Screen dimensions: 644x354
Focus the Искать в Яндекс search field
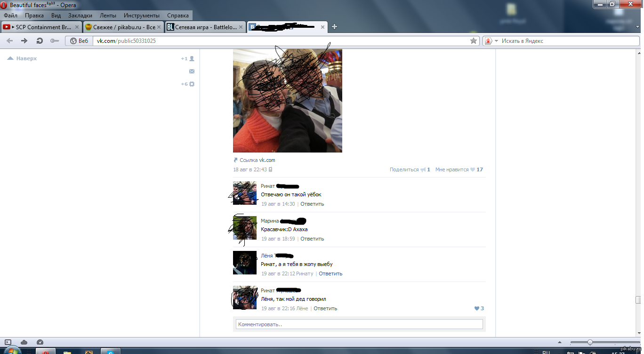[x=570, y=41]
